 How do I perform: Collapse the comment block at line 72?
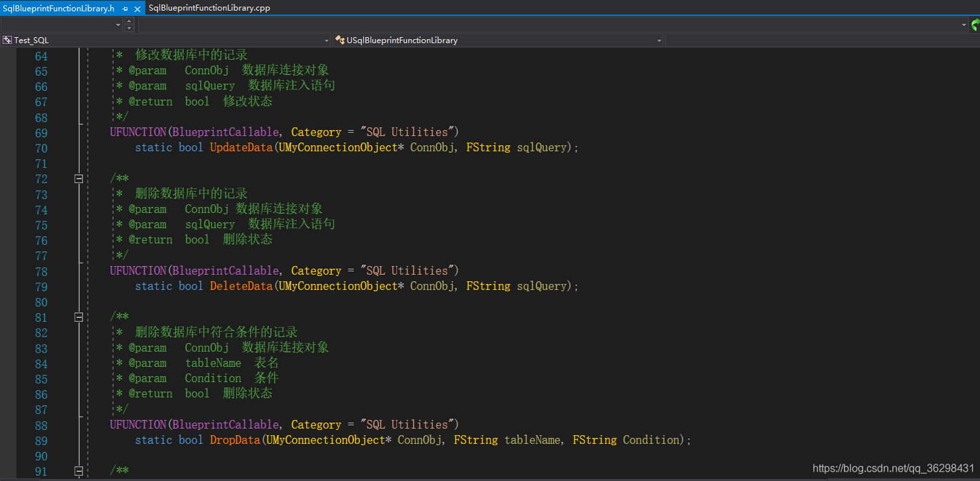pyautogui.click(x=78, y=178)
